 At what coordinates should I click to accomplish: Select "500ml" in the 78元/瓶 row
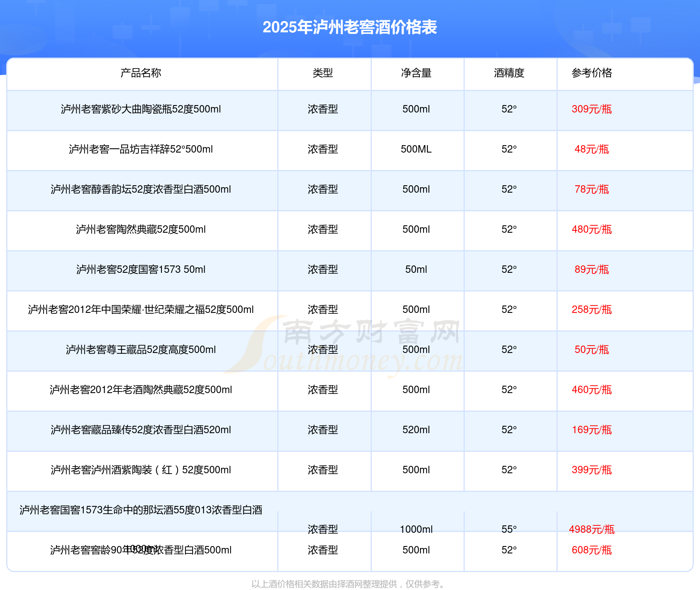point(416,189)
